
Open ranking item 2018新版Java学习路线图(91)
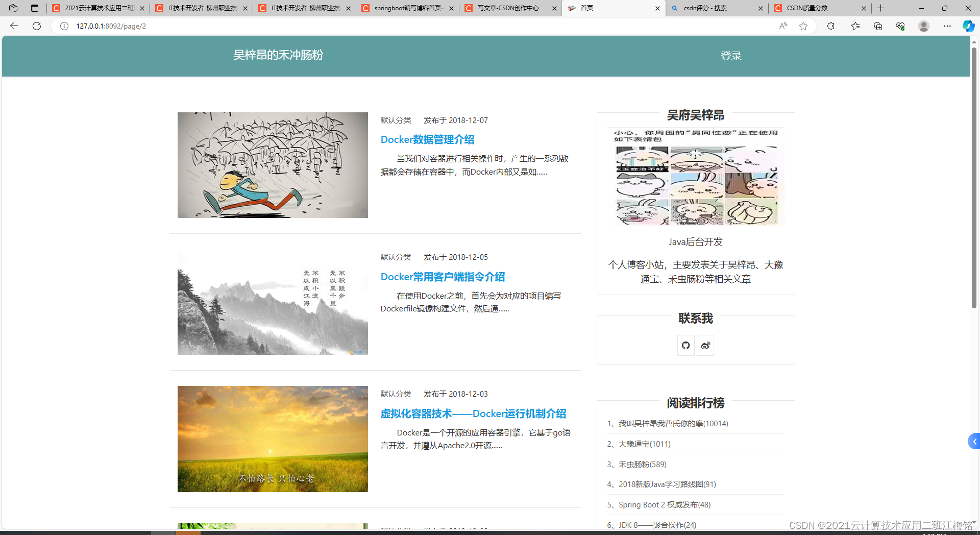(661, 484)
